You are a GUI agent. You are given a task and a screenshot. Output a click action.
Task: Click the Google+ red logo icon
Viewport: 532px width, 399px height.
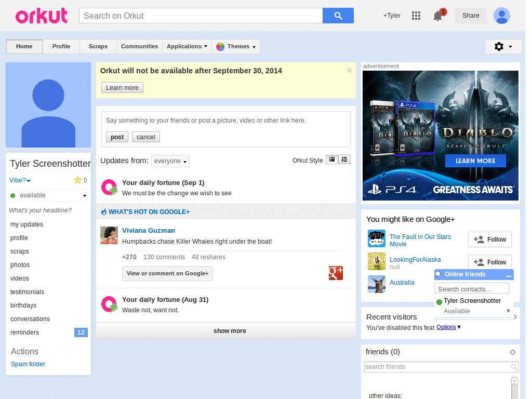pyautogui.click(x=336, y=273)
